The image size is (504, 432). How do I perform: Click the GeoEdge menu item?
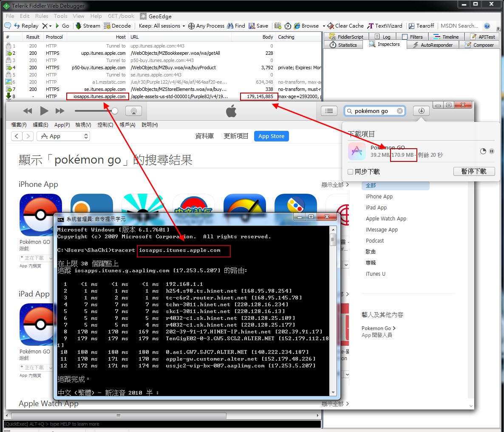pos(156,17)
